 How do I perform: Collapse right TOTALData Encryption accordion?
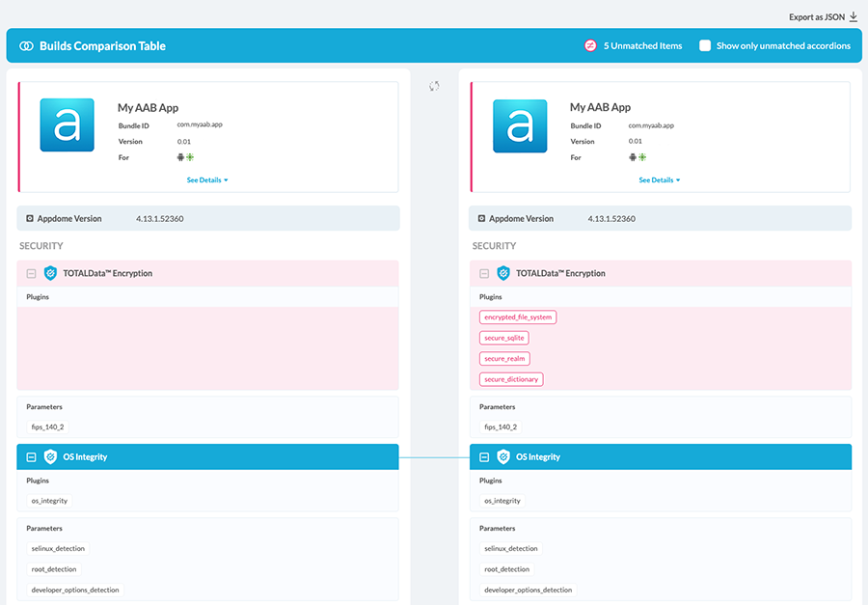(x=484, y=273)
